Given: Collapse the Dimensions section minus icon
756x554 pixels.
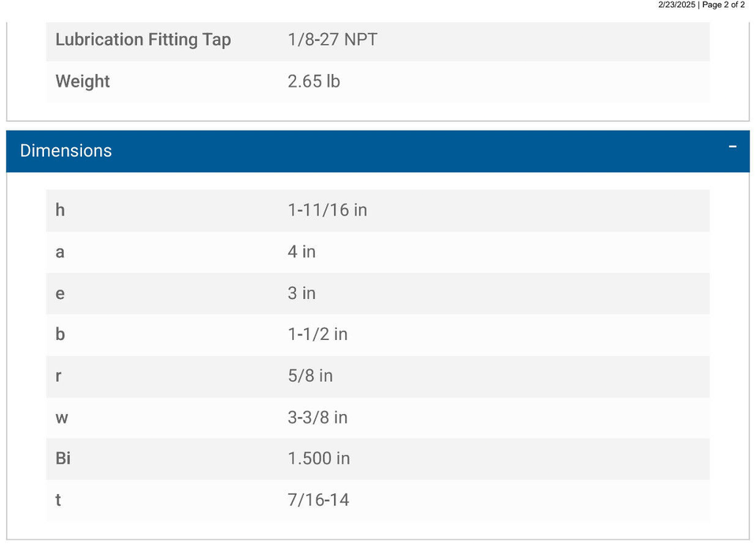Looking at the screenshot, I should (x=732, y=147).
